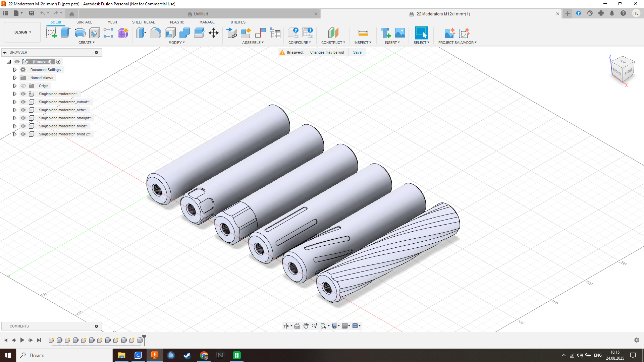Image resolution: width=644 pixels, height=362 pixels.
Task: Show the Origin folder
Action: coord(23,86)
